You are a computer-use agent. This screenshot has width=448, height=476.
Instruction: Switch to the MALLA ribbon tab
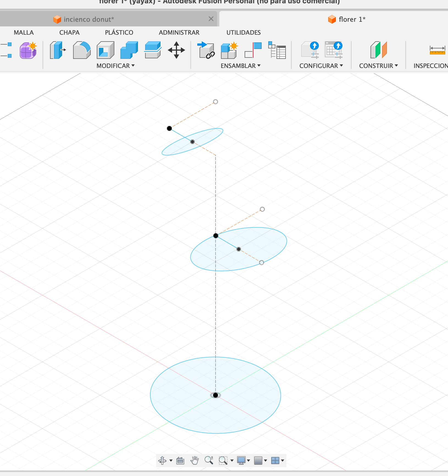24,32
